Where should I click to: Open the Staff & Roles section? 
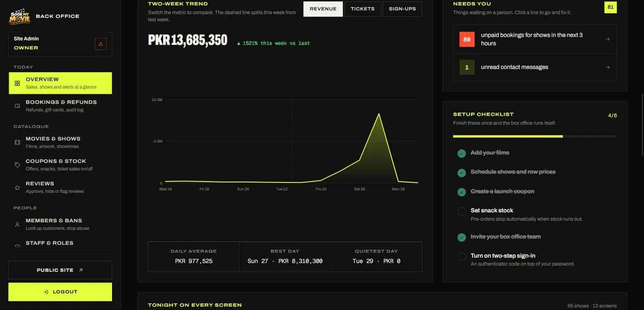pos(60,243)
